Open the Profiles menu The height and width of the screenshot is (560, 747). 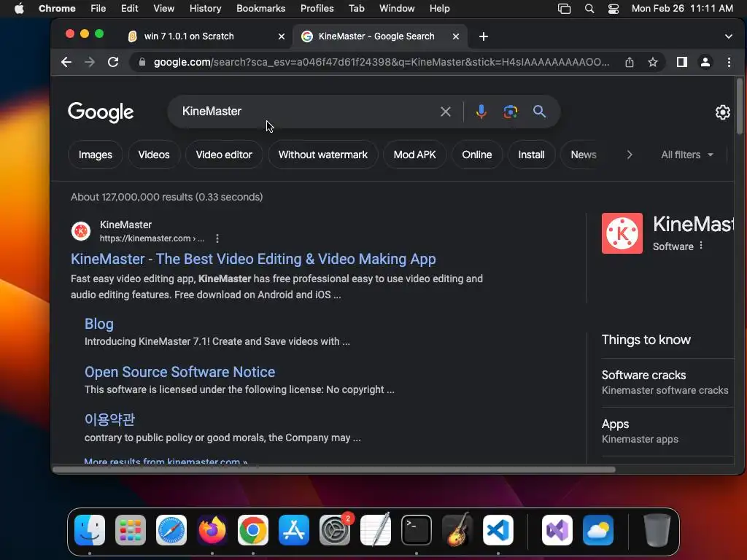tap(317, 9)
